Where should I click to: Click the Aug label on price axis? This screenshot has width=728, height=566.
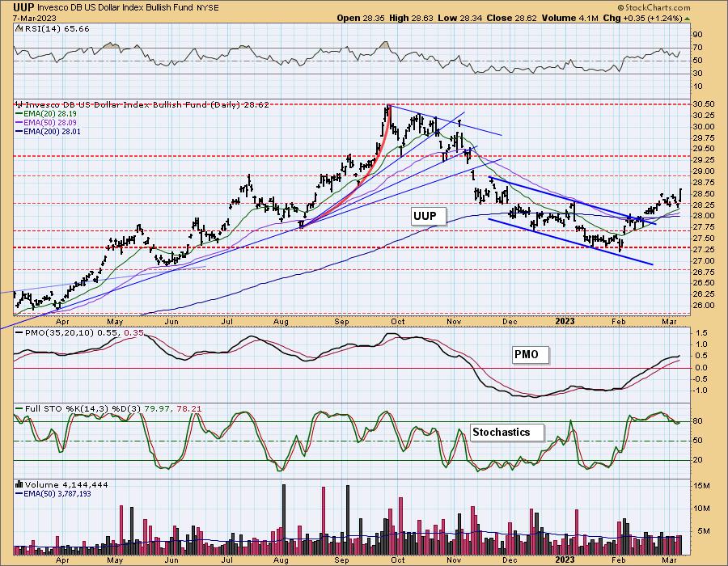[x=281, y=322]
